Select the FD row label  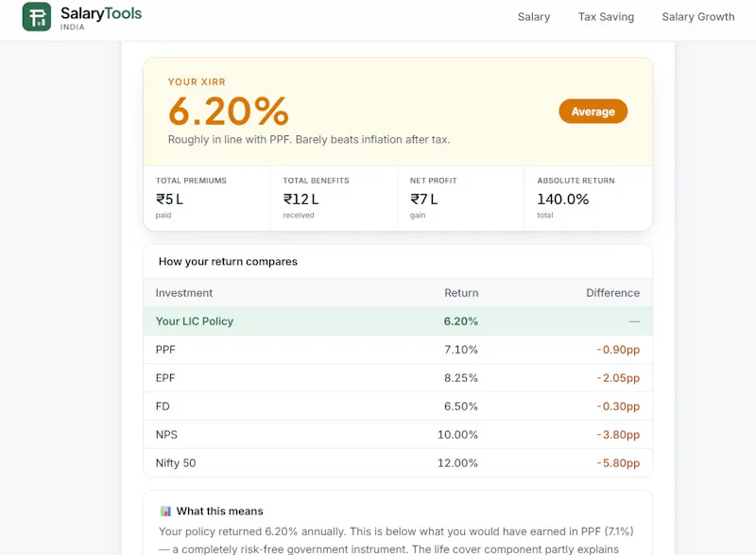(x=163, y=407)
